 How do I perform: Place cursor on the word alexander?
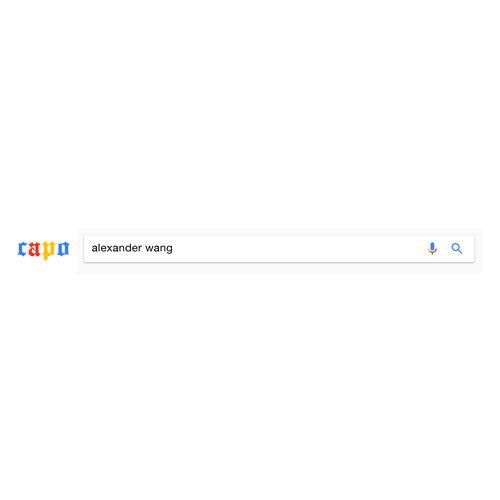click(x=117, y=248)
